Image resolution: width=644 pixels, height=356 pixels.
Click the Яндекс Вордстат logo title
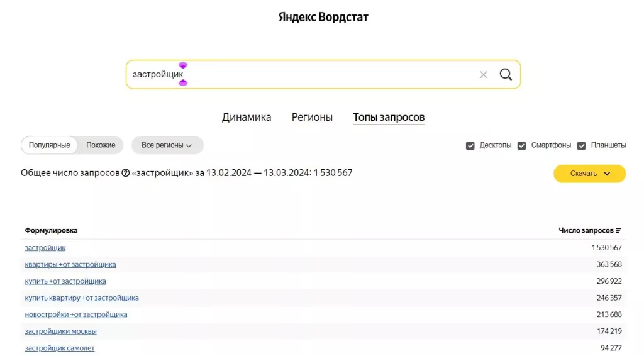[323, 17]
